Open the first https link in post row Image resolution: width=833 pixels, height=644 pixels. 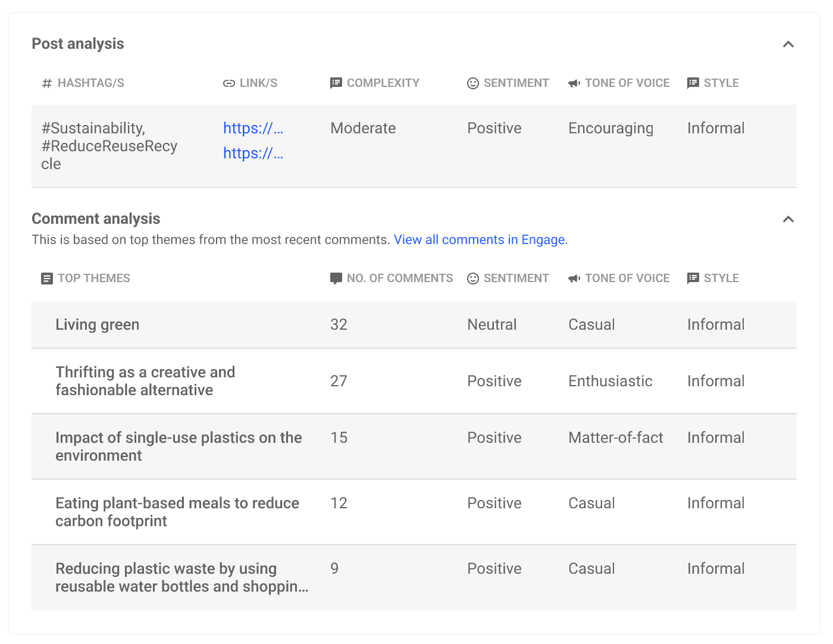(253, 128)
